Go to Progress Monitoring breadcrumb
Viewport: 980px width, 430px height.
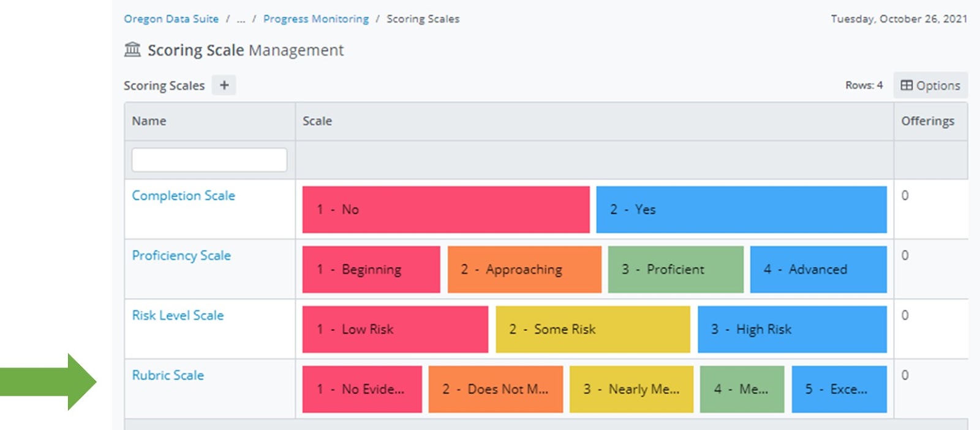click(x=316, y=19)
